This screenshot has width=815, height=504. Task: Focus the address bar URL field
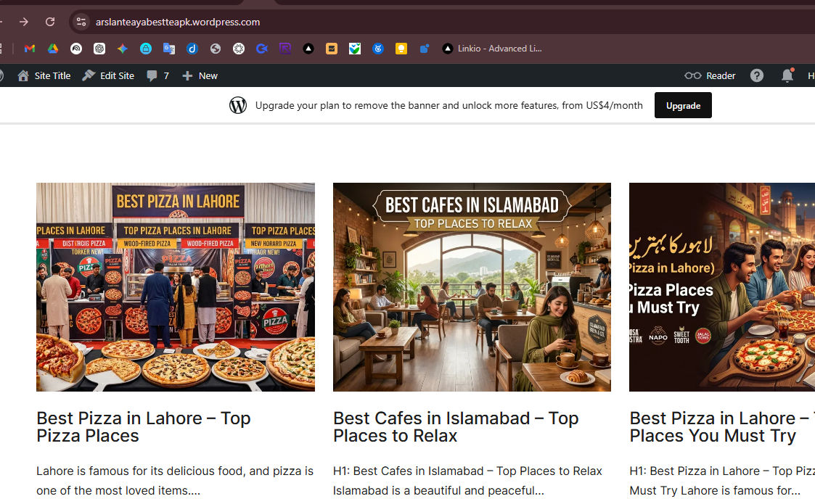(x=178, y=22)
